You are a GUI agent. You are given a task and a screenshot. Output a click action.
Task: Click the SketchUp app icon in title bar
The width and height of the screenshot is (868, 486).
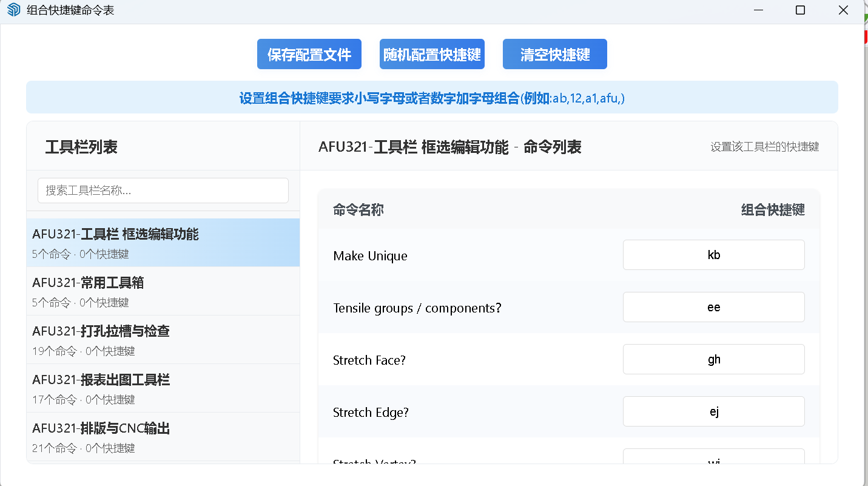[13, 10]
